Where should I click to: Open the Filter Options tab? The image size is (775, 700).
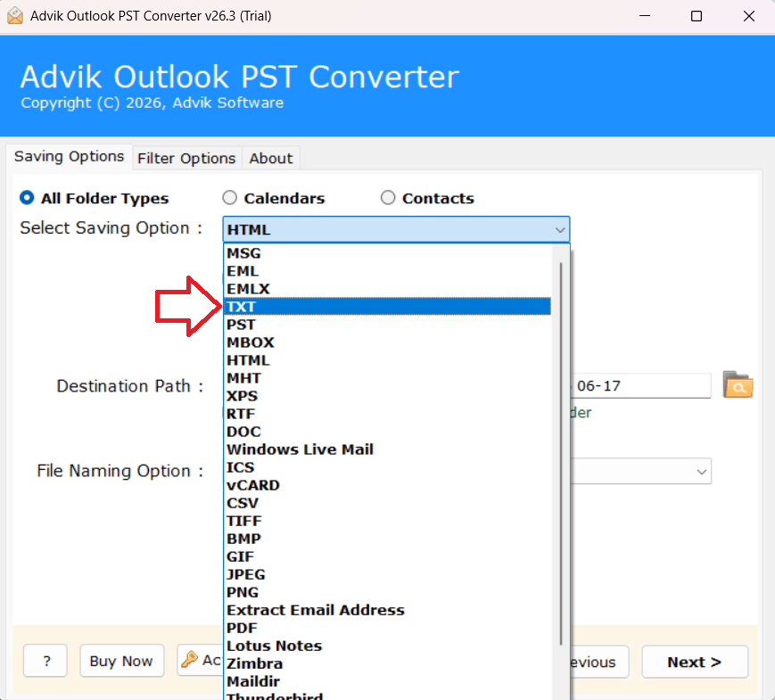186,159
